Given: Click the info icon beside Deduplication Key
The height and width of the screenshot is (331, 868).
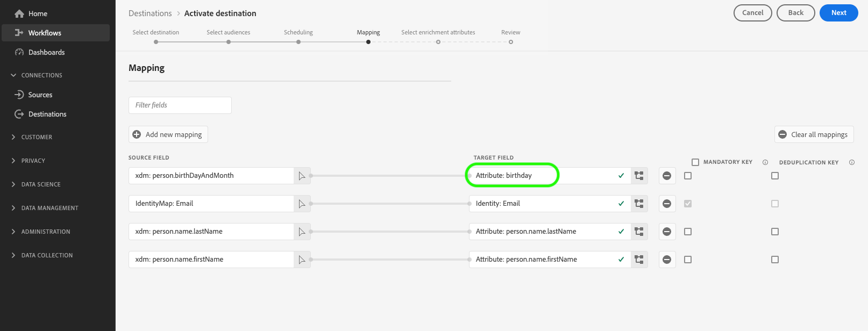Looking at the screenshot, I should 852,162.
